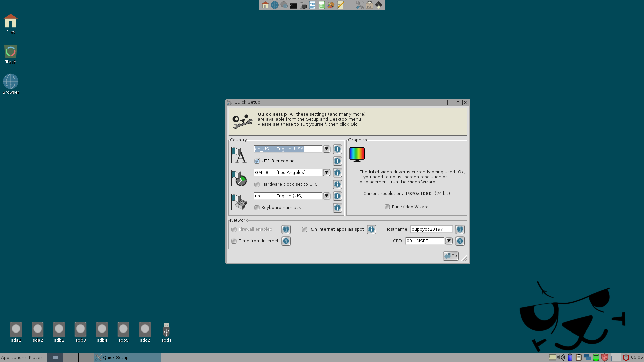Show info for the timezone setting
Image resolution: width=644 pixels, height=362 pixels.
click(337, 173)
